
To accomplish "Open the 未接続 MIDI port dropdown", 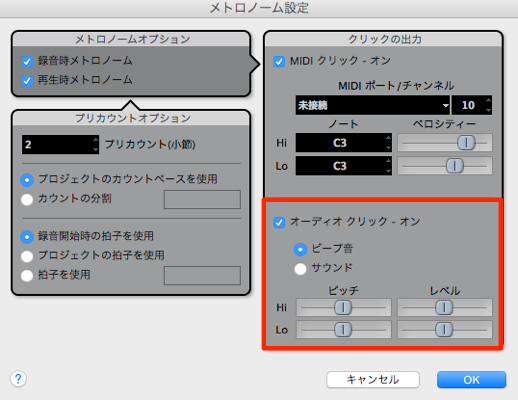I will coord(373,105).
